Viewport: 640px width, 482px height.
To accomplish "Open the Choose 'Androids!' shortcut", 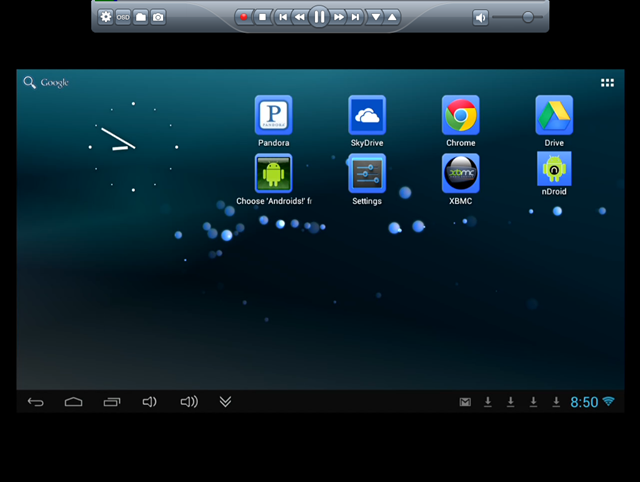I will tap(273, 179).
